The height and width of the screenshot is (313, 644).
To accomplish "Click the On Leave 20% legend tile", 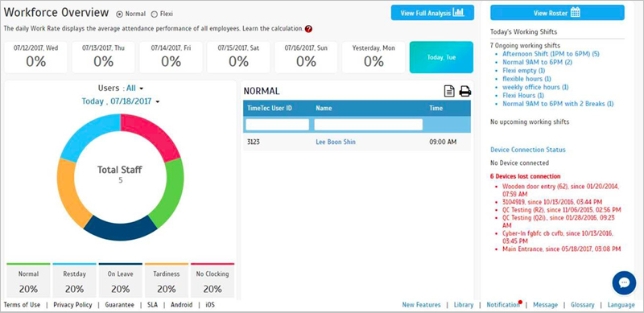I will pos(120,281).
